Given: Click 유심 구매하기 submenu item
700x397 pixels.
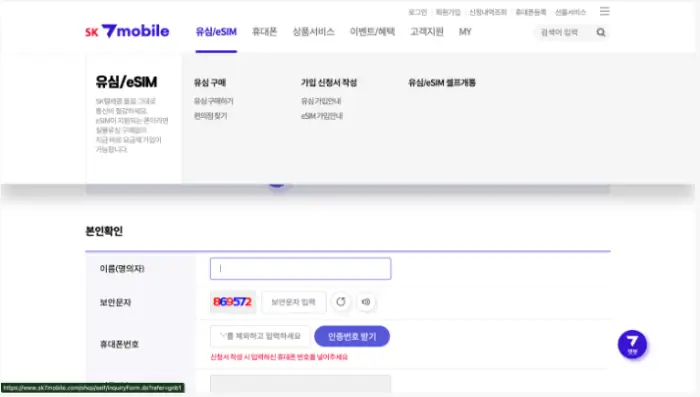Looking at the screenshot, I should point(213,101).
